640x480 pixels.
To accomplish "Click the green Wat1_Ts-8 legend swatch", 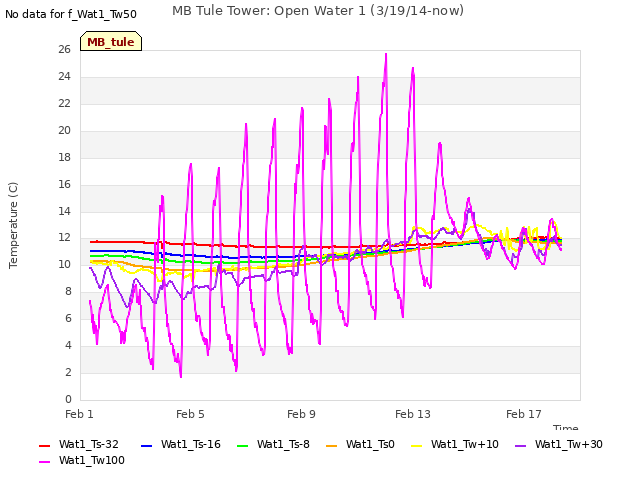I will pos(242,446).
